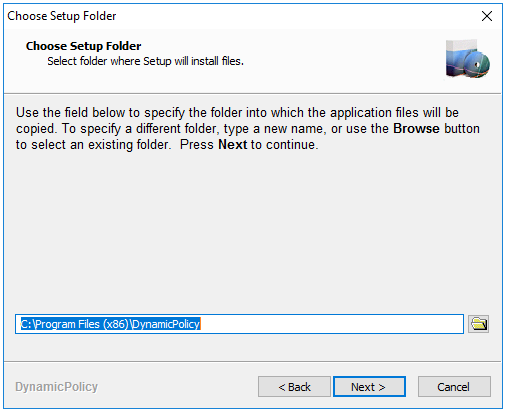Cancel the setup wizard
507x413 pixels.
pos(454,387)
